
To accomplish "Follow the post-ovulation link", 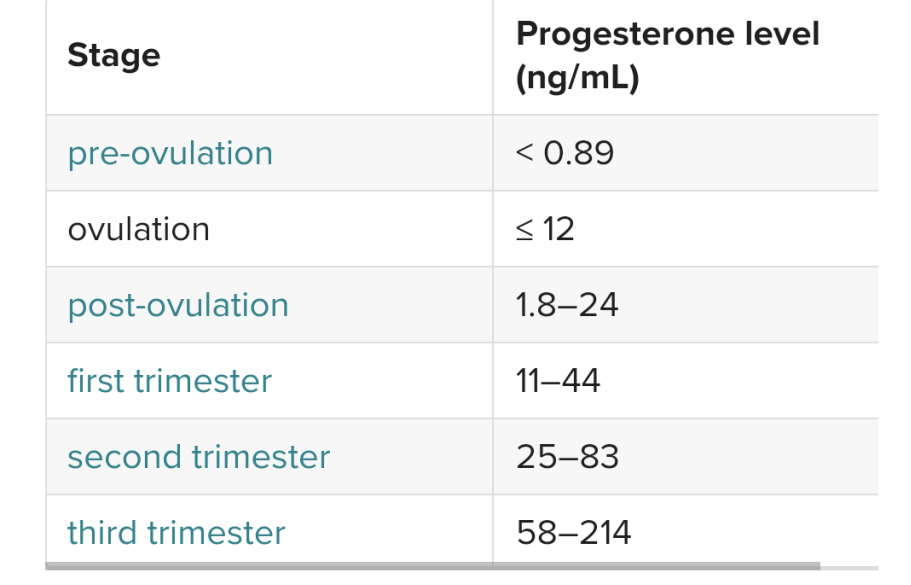I will (178, 306).
